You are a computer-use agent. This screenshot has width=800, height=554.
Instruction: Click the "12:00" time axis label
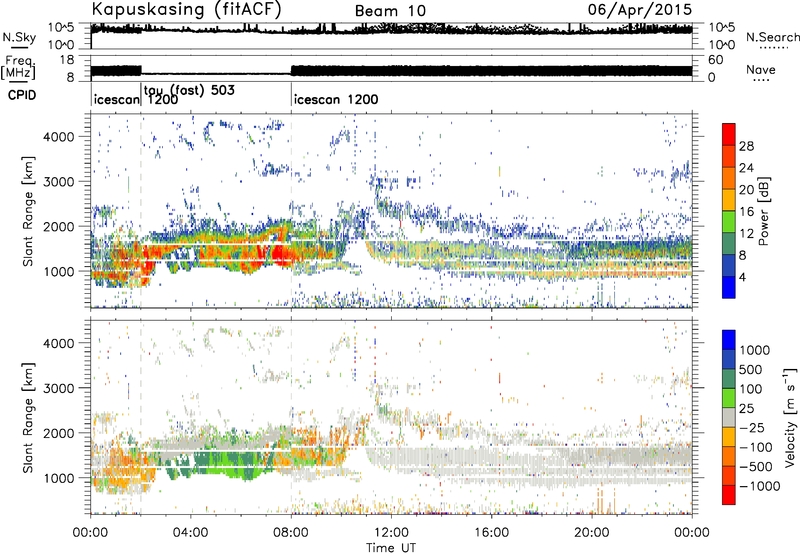coord(391,533)
